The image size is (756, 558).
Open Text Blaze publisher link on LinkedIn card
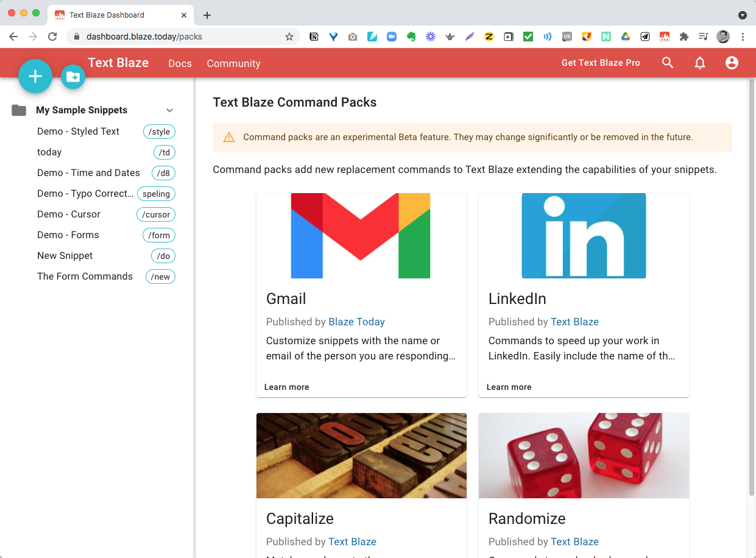(x=574, y=322)
